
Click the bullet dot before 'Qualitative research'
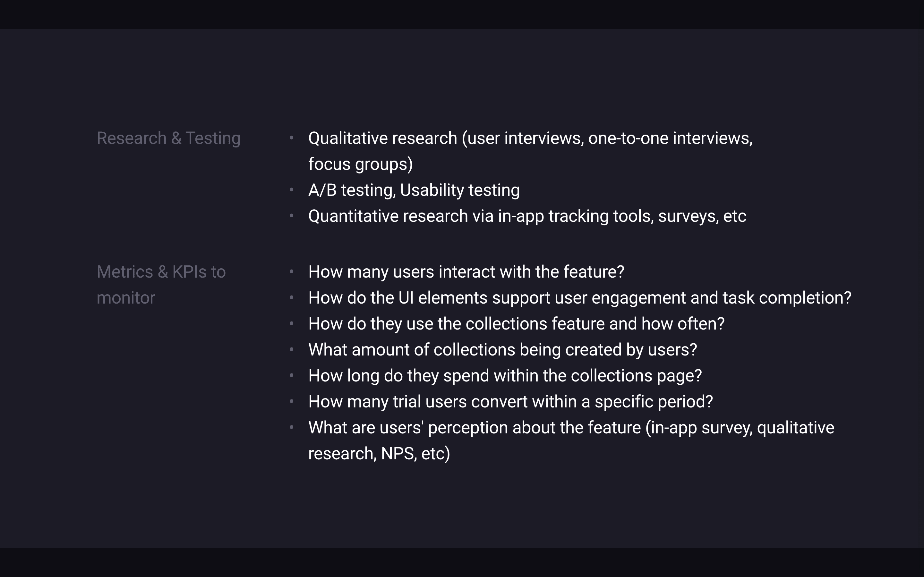[x=291, y=138]
